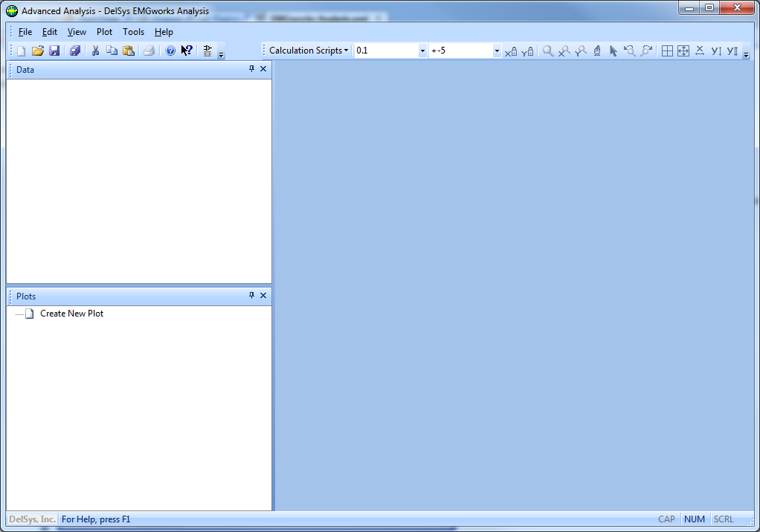Click the Save floppy disk icon
Screen dimensions: 760x532
(54, 51)
